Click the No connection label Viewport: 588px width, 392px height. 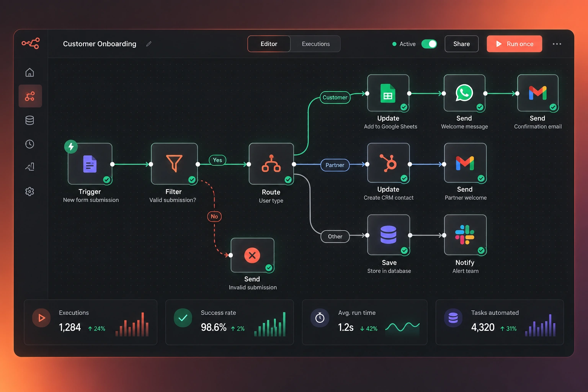click(x=214, y=217)
